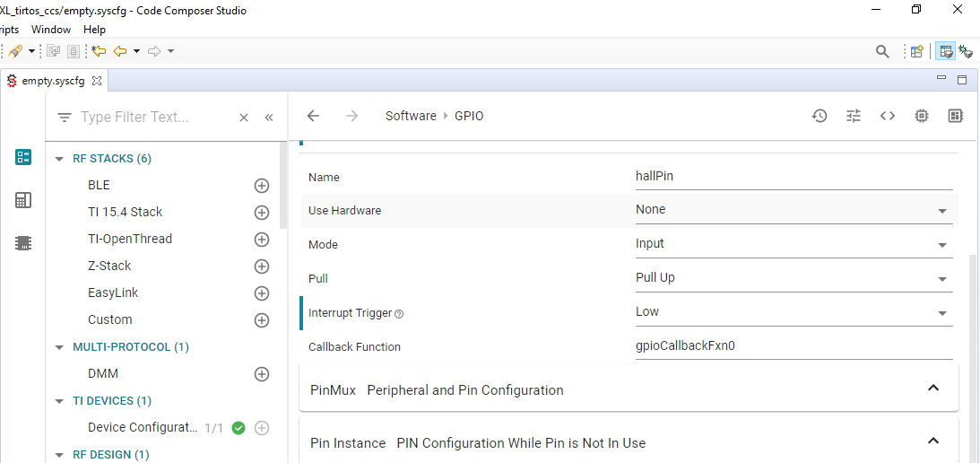Click the search magnifier in toolbar
980x463 pixels.
tap(882, 51)
